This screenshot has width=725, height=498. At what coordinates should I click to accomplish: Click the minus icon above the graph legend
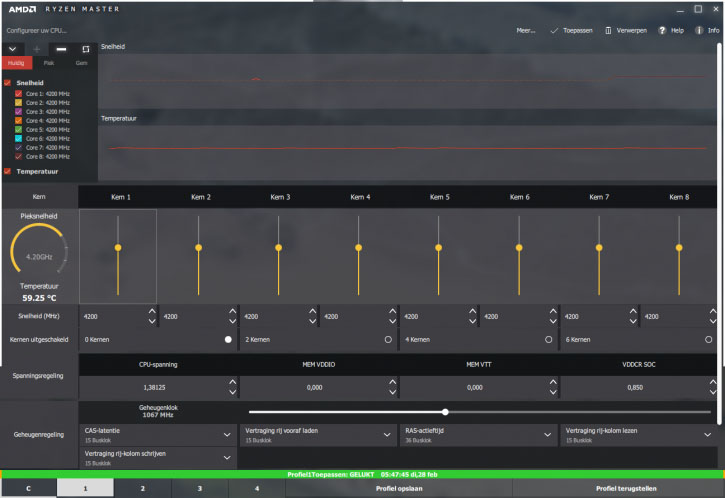click(60, 48)
